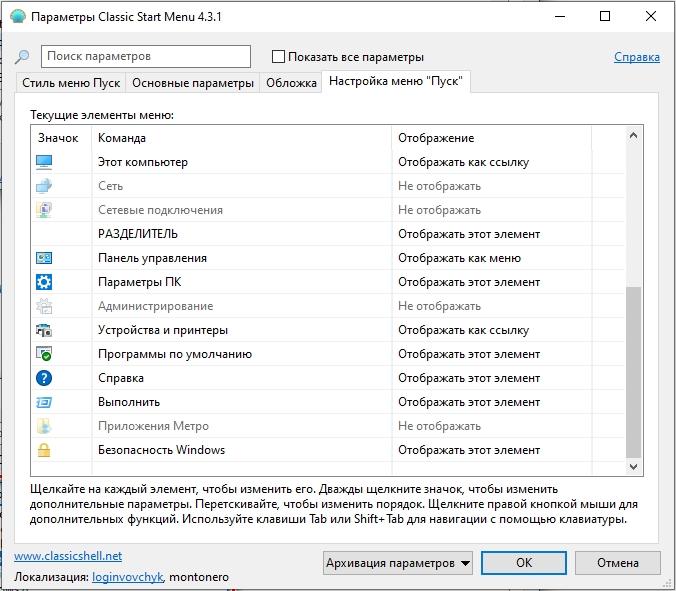Select the Параметры ПК command text
Image resolution: width=676 pixels, height=591 pixels.
139,282
